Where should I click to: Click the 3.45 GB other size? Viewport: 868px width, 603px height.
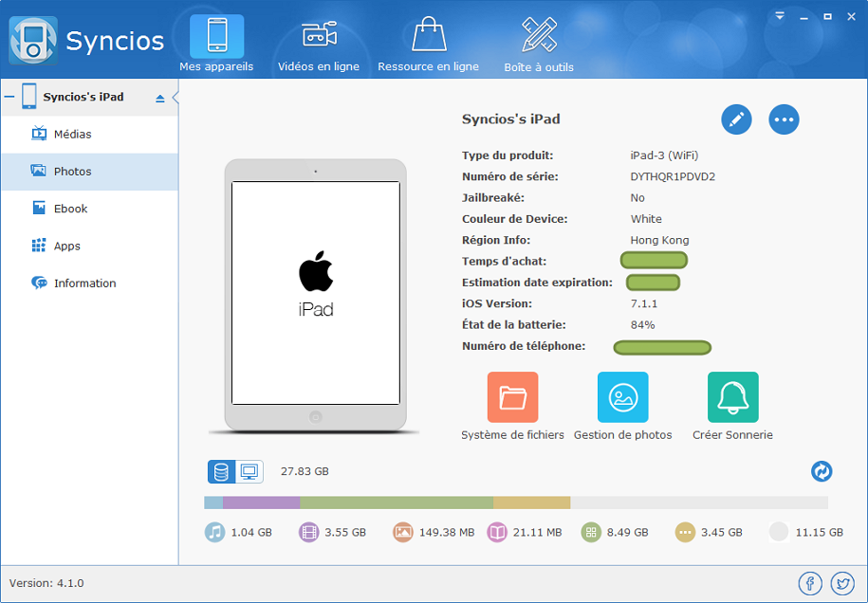point(721,532)
